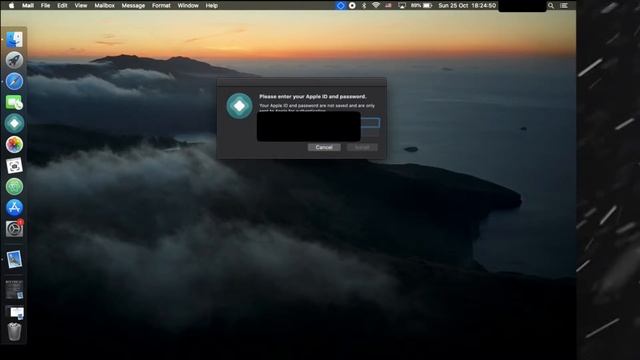Open Preview app icon in Dock

click(14, 259)
